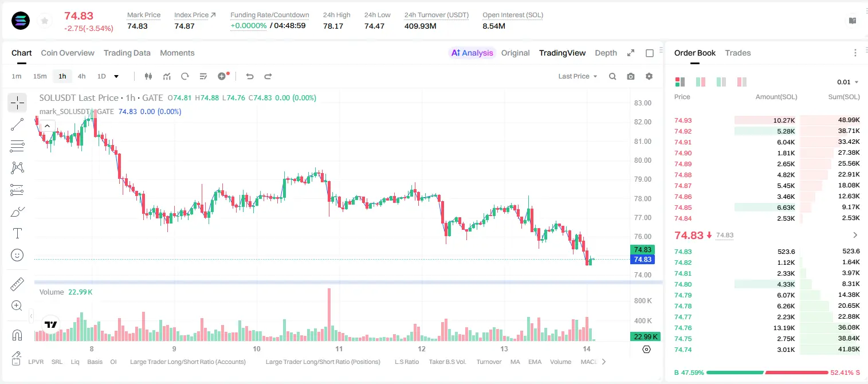Viewport: 868px width, 384px height.
Task: Click the AI Analysis button
Action: 472,53
